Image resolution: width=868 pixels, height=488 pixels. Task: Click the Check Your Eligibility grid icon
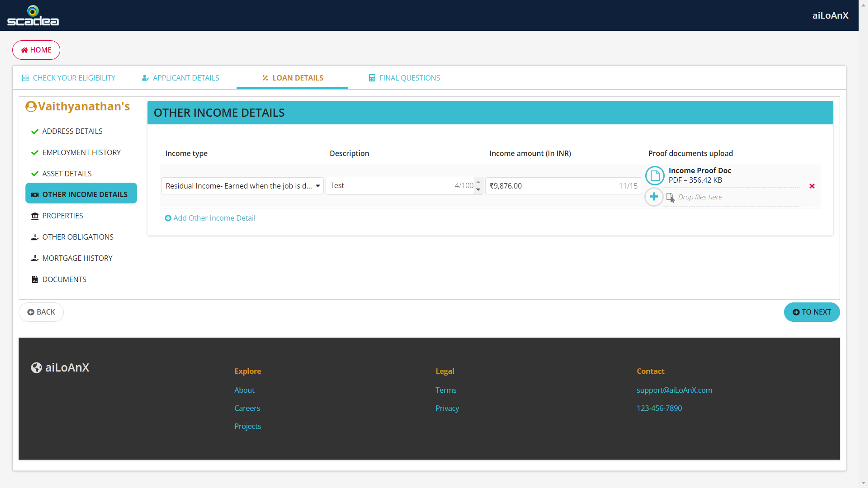pyautogui.click(x=26, y=78)
